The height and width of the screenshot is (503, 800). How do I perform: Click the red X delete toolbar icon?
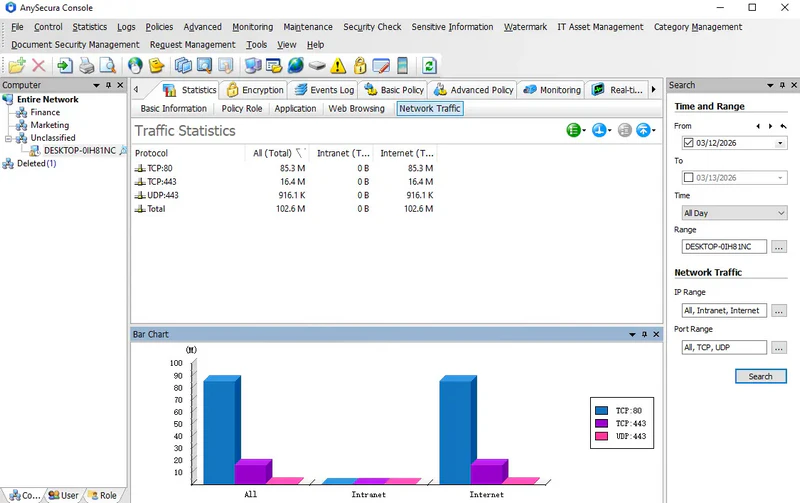[x=39, y=66]
